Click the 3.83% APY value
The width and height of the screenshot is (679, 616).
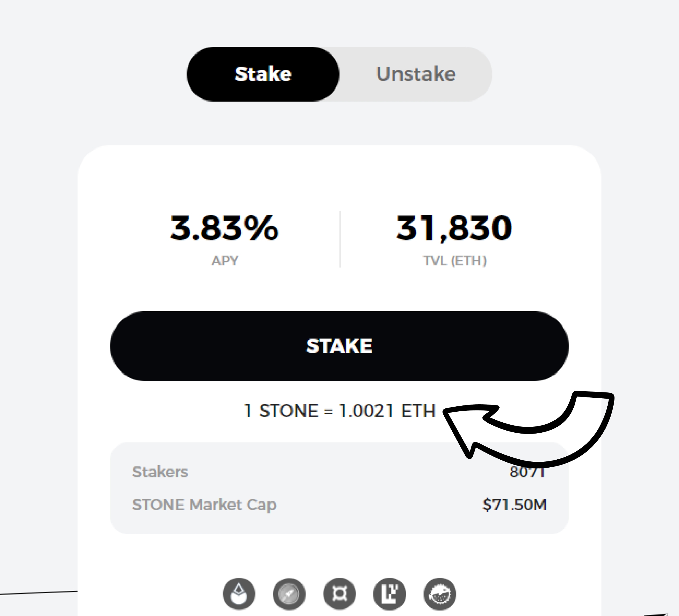coord(224,228)
